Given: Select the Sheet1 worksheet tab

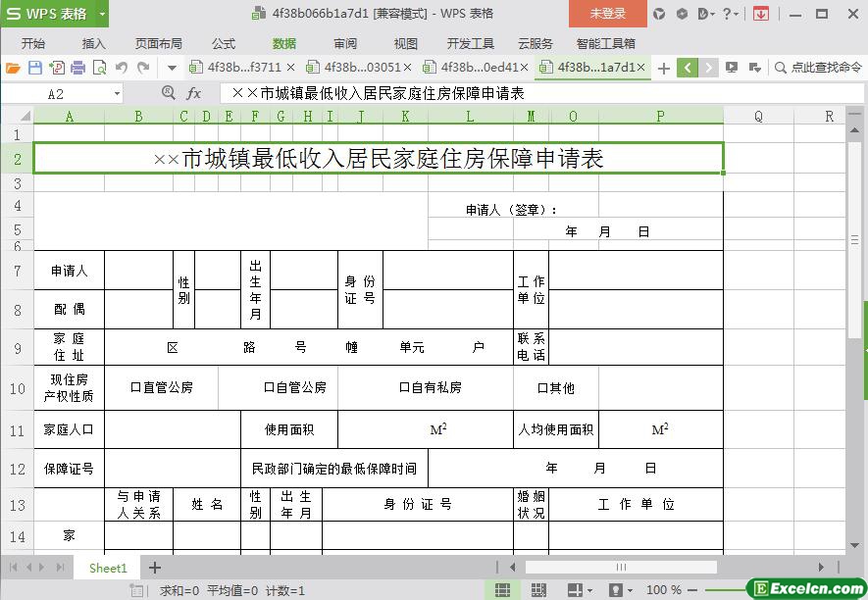Looking at the screenshot, I should (x=108, y=568).
